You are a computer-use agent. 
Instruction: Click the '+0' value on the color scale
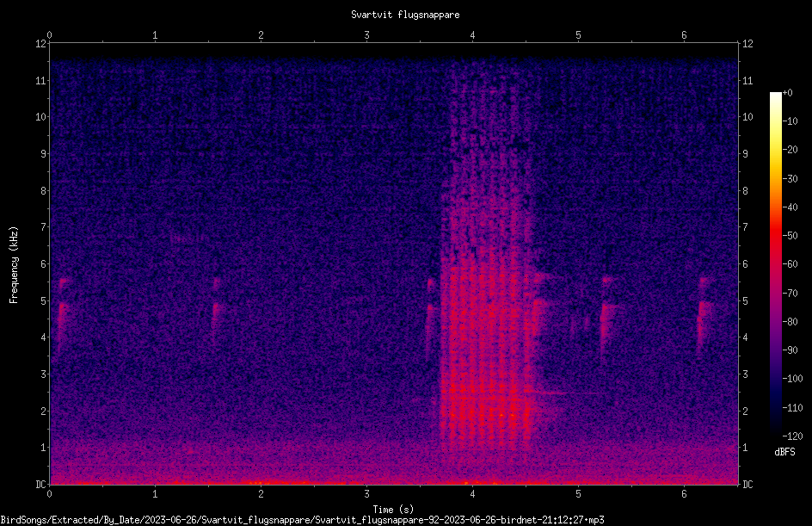[787, 93]
